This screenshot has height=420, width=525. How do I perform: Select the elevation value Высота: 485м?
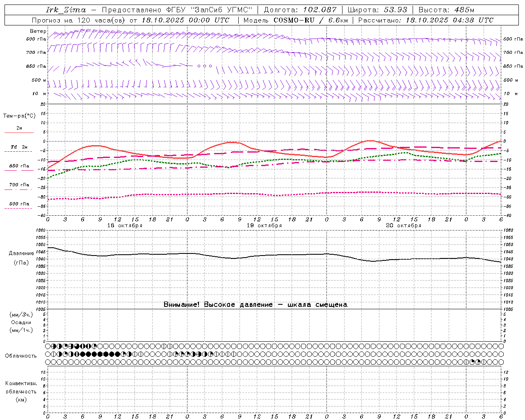click(x=446, y=10)
